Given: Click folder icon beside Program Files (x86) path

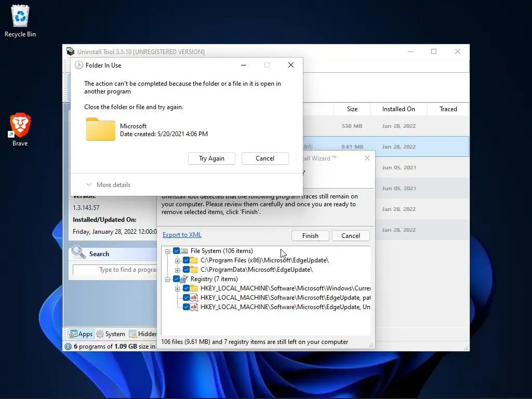Looking at the screenshot, I should click(194, 260).
